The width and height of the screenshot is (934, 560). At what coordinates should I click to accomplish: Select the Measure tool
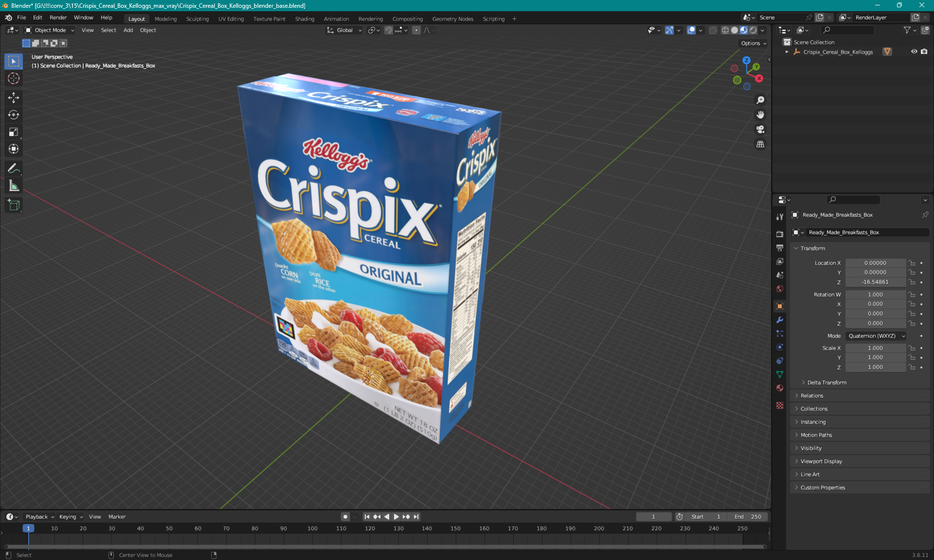coord(14,186)
